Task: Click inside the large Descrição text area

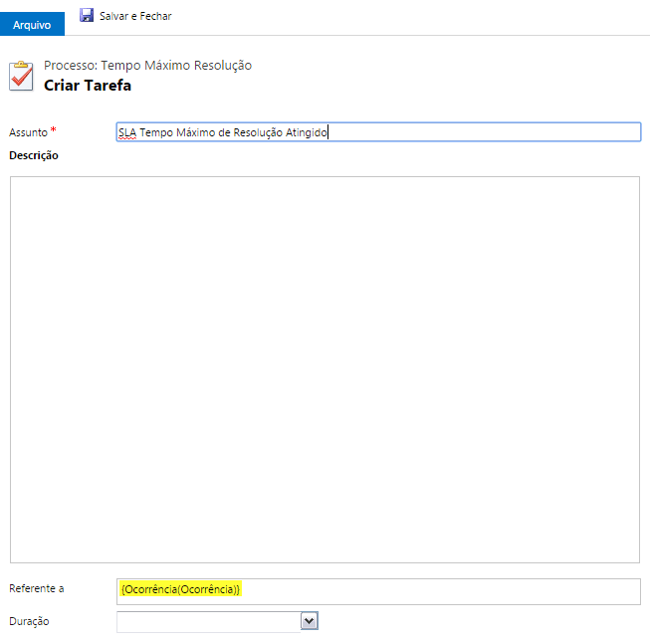Action: 325,369
